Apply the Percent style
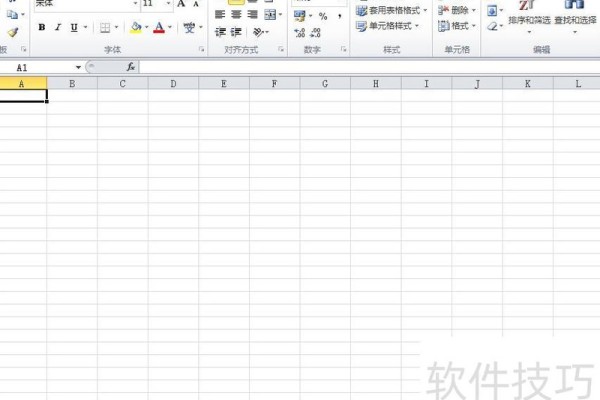This screenshot has height=400, width=600. click(323, 16)
